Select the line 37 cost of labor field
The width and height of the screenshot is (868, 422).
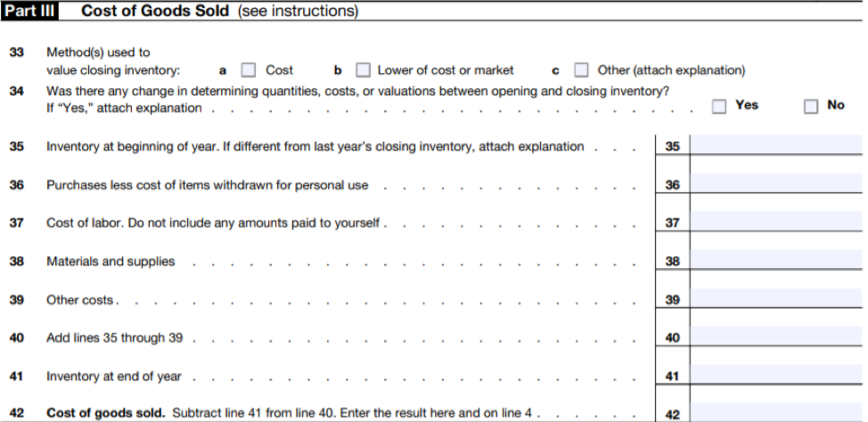pos(775,223)
